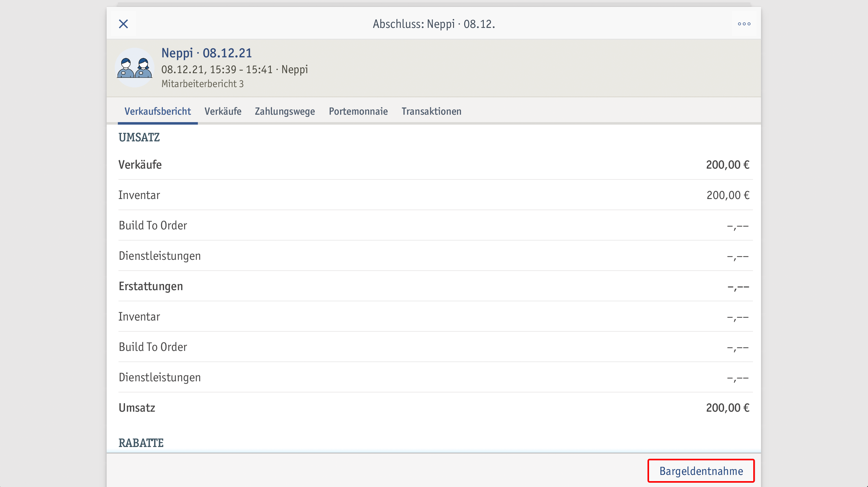
Task: Click the Neppi · 08.12.21 heading
Action: pyautogui.click(x=206, y=53)
